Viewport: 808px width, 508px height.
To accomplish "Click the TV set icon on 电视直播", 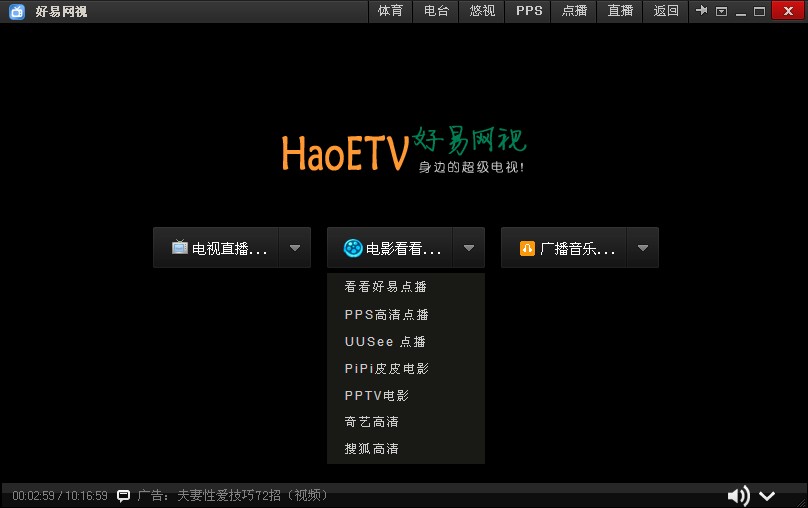I will pos(180,247).
